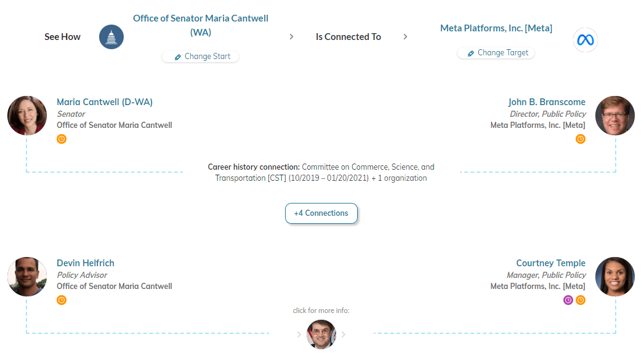
Task: Click the middle connection person's photo
Action: pyautogui.click(x=321, y=334)
